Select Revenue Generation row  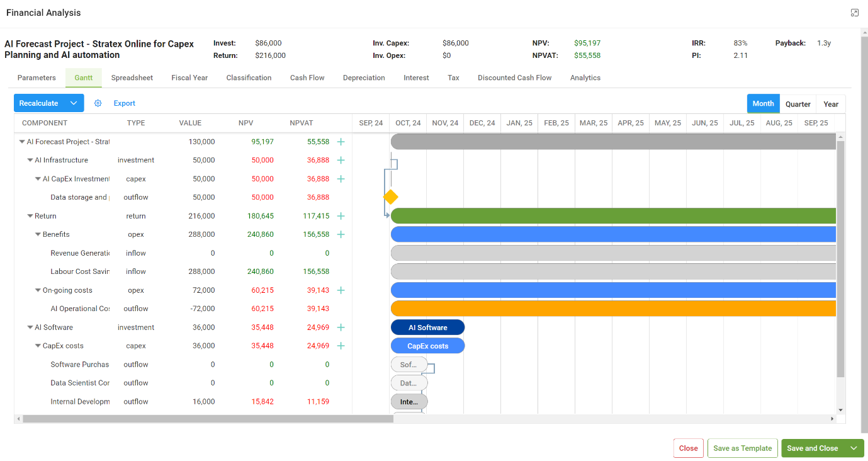point(183,253)
